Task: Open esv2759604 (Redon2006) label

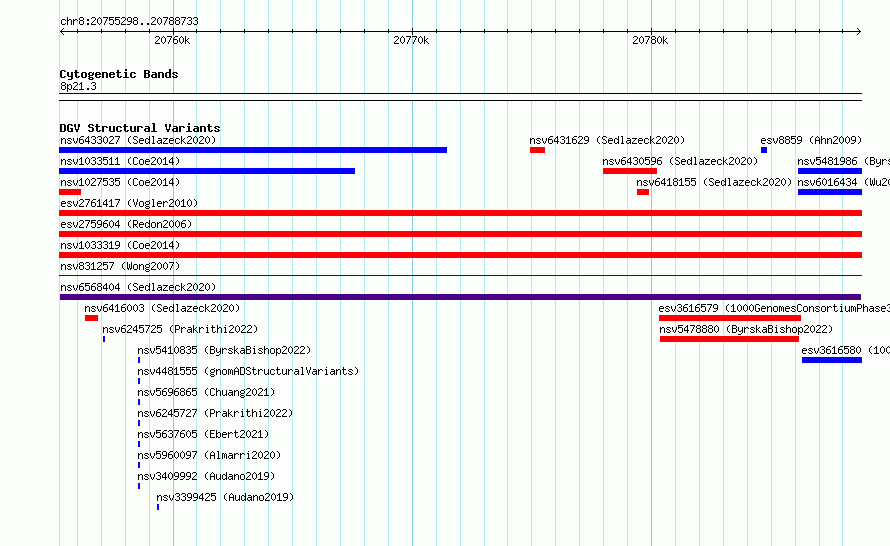Action: (126, 224)
